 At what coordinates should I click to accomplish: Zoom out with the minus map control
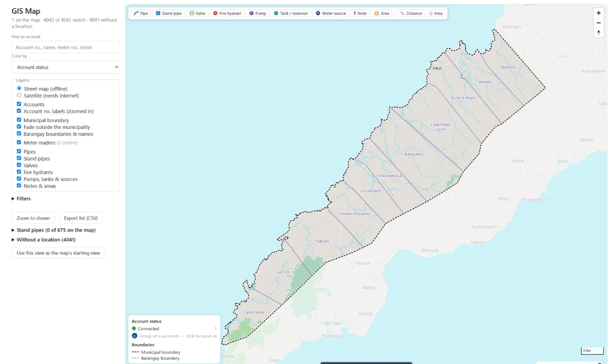(x=598, y=23)
